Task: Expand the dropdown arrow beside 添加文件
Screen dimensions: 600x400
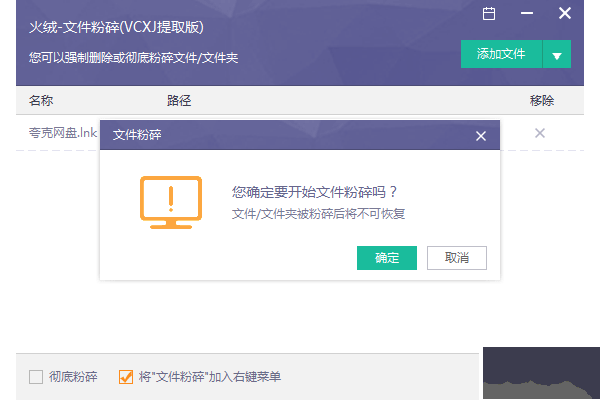Action: pyautogui.click(x=556, y=54)
